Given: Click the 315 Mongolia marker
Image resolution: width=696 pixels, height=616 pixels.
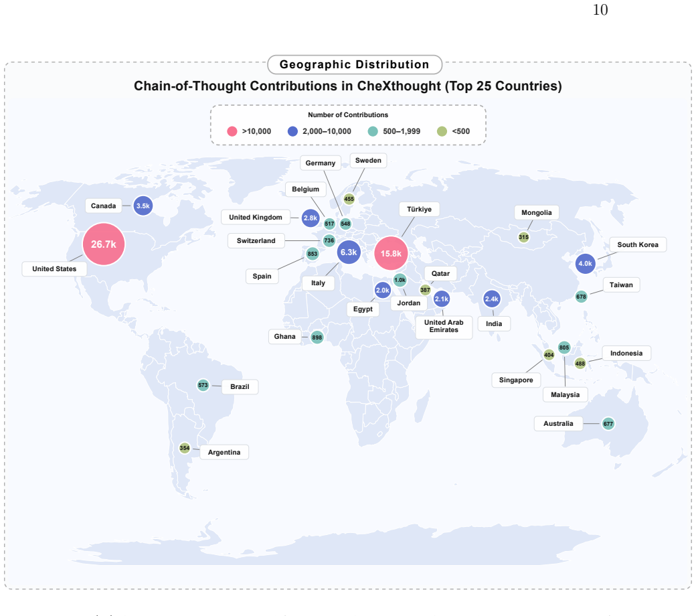Looking at the screenshot, I should [523, 237].
